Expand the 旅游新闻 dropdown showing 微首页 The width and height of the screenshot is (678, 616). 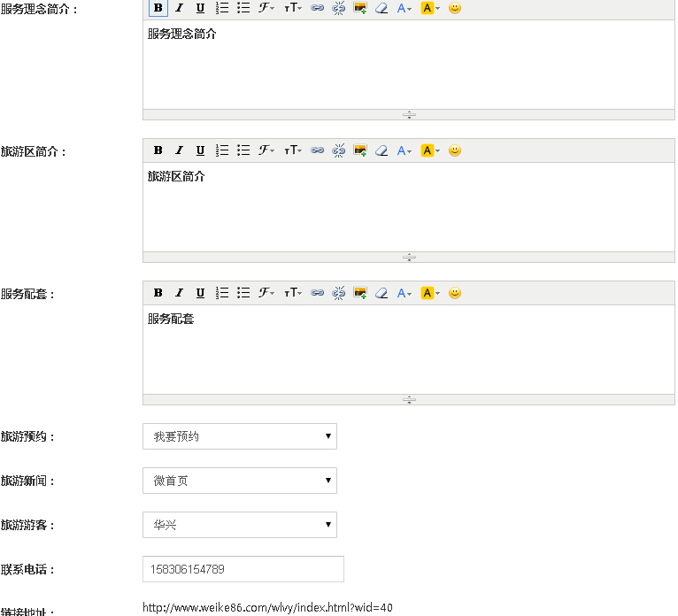[239, 481]
